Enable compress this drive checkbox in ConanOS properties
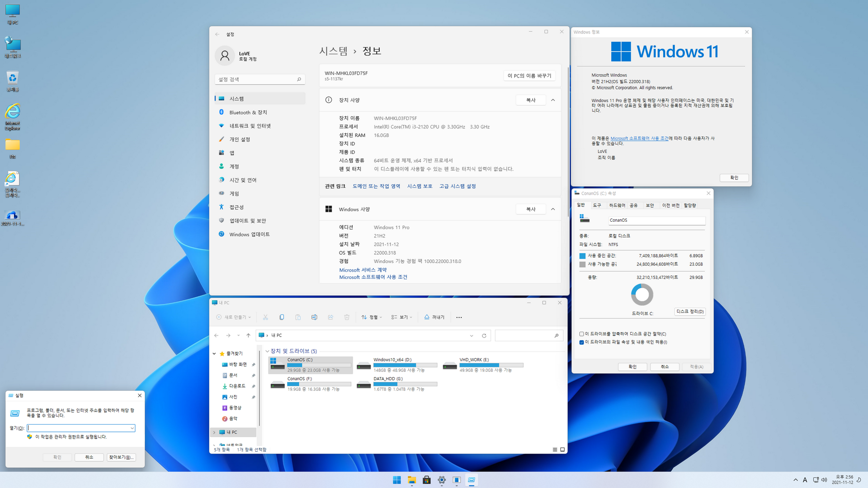The image size is (868, 488). [x=582, y=334]
